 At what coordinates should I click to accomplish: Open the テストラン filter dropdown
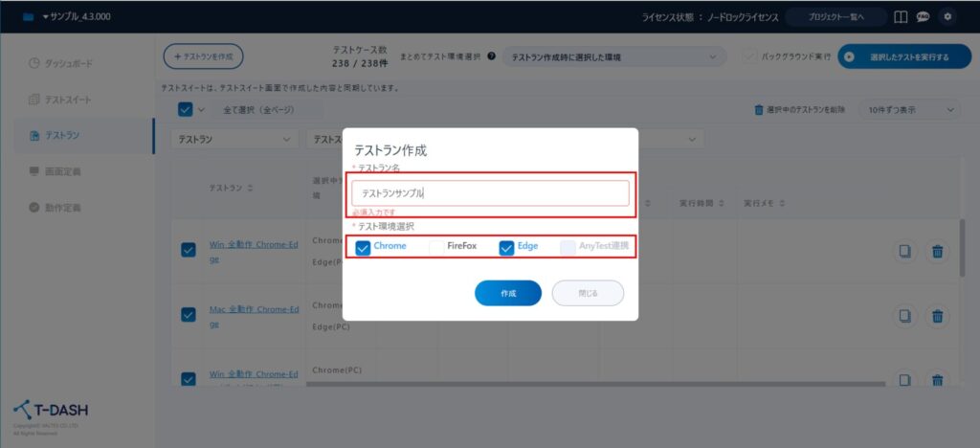tap(235, 140)
